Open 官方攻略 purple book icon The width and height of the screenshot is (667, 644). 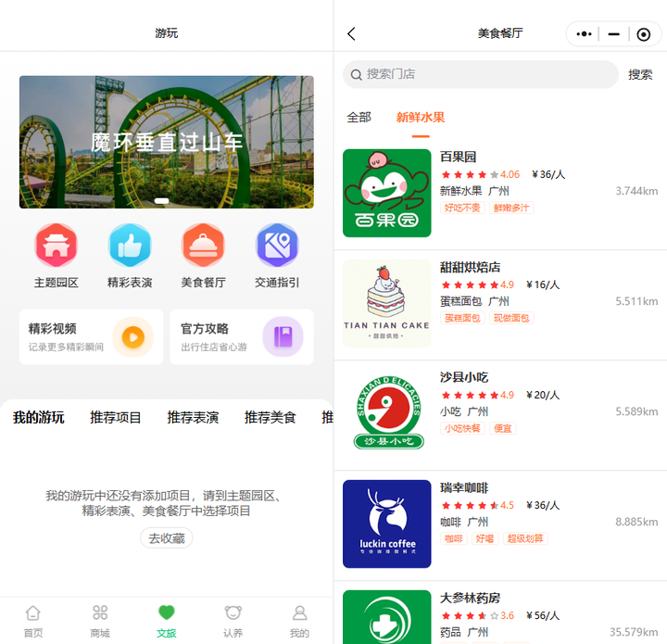coord(283,337)
